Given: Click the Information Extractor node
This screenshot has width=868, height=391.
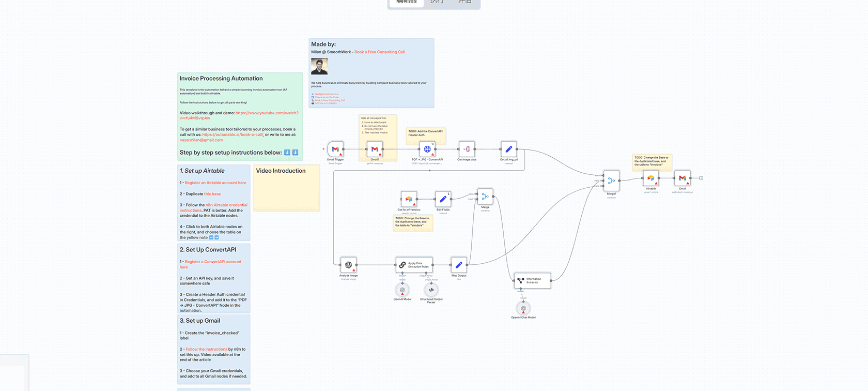Looking at the screenshot, I should [532, 281].
